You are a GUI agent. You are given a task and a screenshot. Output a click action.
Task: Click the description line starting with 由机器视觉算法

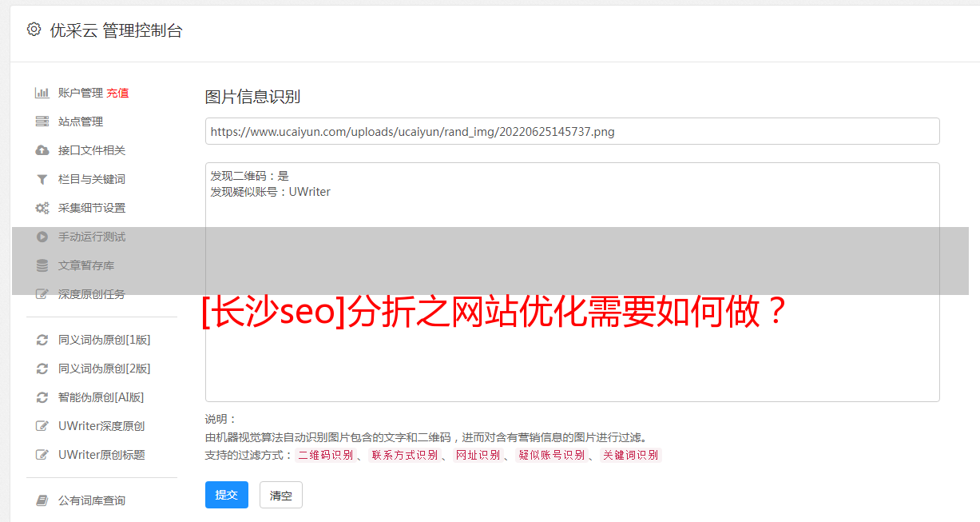[x=426, y=437]
